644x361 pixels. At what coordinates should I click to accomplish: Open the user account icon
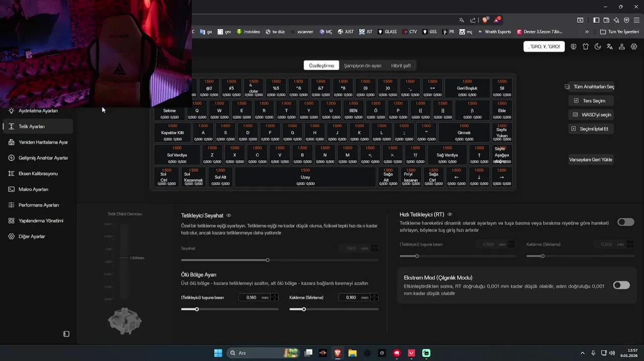[x=622, y=47]
